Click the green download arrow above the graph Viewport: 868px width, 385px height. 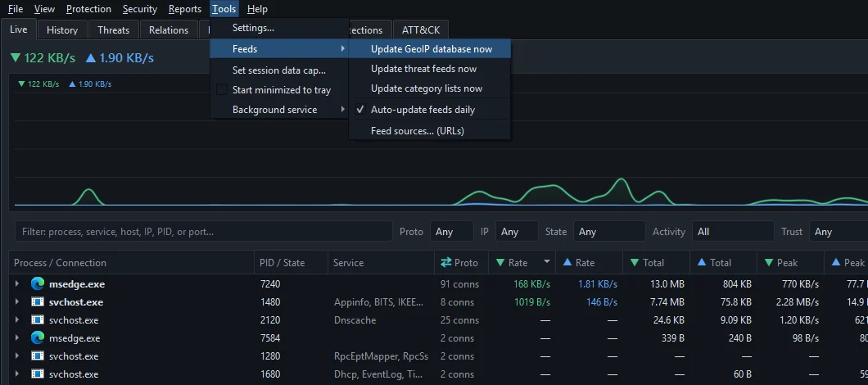click(x=16, y=57)
